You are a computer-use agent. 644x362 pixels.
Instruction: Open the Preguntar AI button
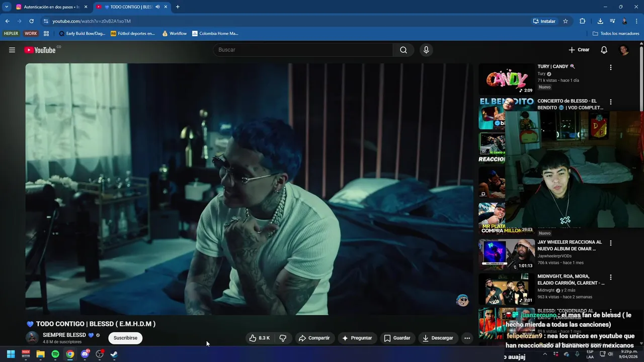357,338
